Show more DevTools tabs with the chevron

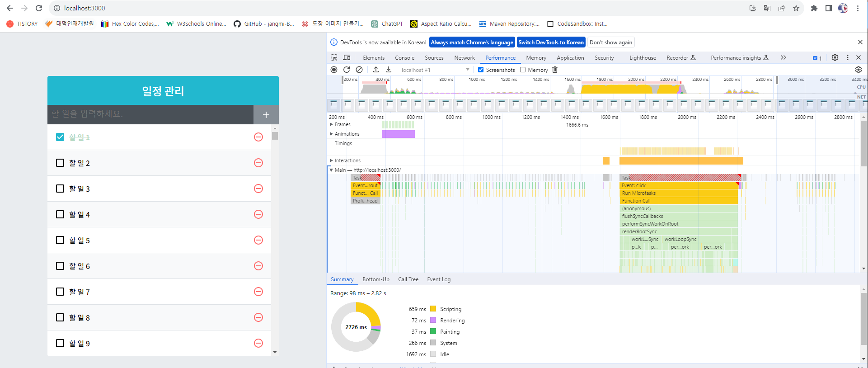[x=784, y=57]
